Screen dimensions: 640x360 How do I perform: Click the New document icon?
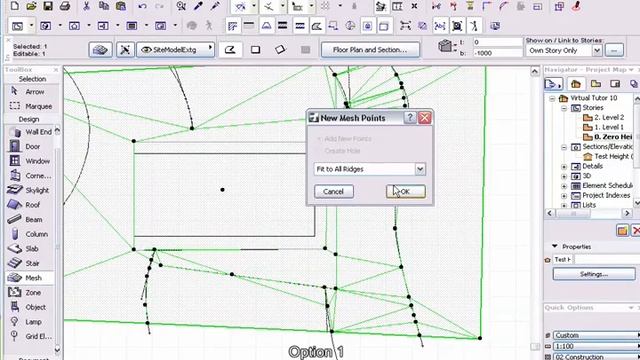tap(14, 6)
